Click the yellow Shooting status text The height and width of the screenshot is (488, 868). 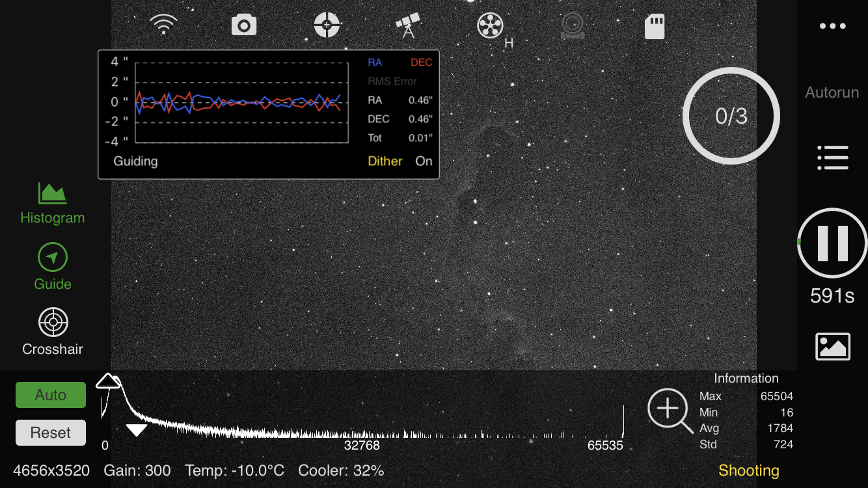749,470
